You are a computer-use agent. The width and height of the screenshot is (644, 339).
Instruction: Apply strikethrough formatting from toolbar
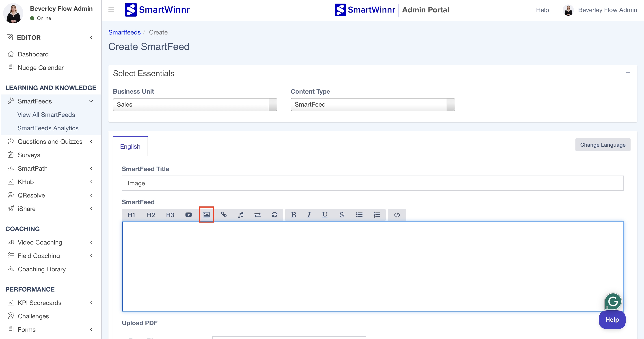[341, 215]
